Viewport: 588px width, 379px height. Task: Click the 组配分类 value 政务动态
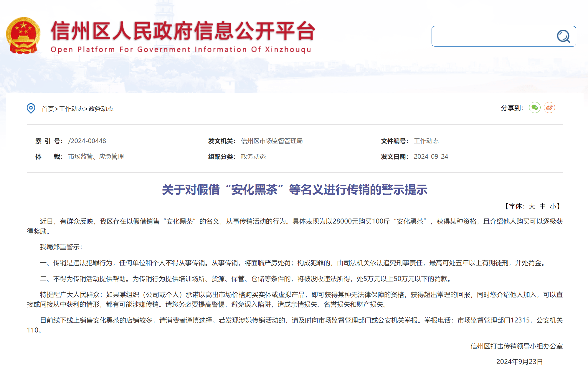(253, 156)
